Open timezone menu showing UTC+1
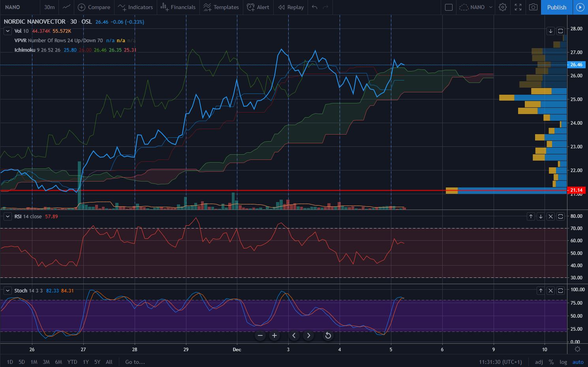 coord(500,362)
